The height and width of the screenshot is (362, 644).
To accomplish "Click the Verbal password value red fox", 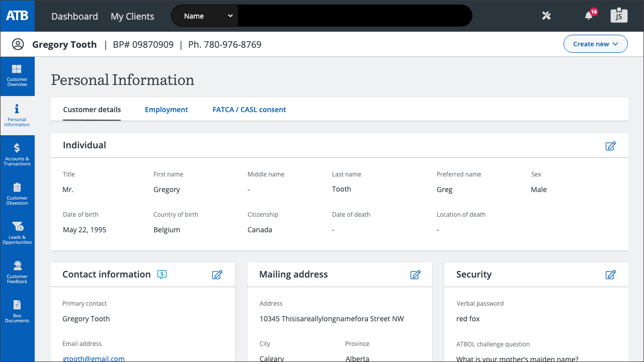I will coord(468,319).
